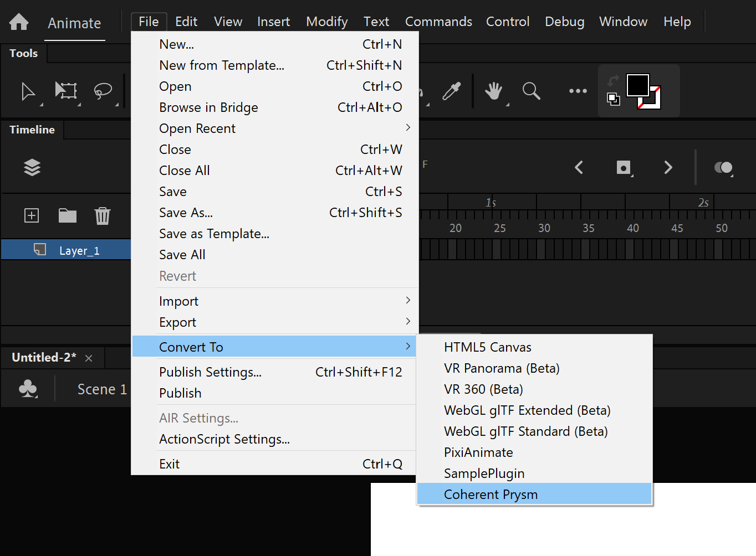Screen dimensions: 756x556
Task: Convert to WebGL glTF Standard (Beta)
Action: 534,431
